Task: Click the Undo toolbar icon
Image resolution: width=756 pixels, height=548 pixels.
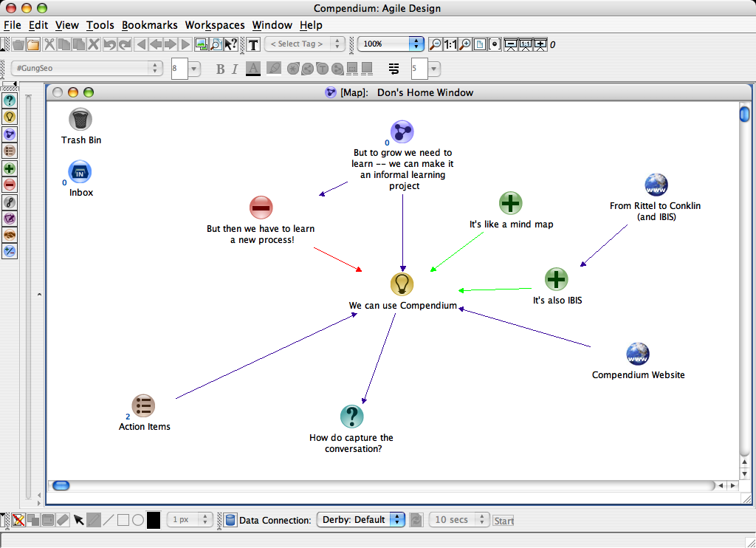Action: [110, 44]
